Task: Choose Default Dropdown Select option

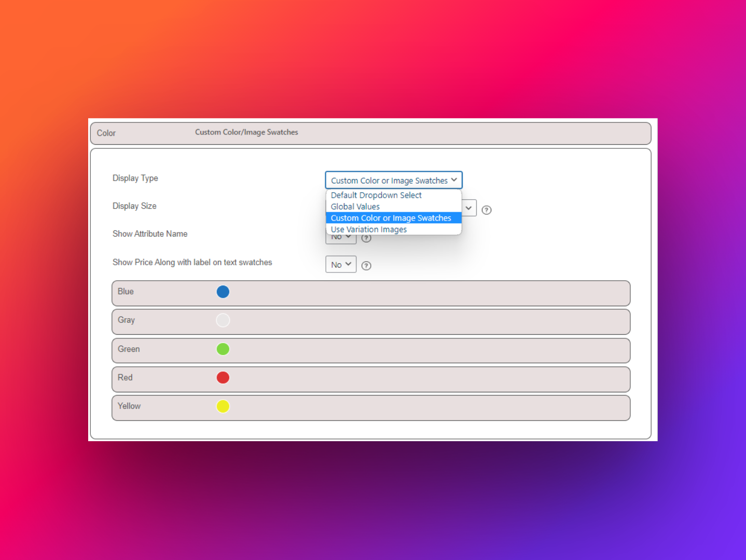Action: (x=376, y=195)
